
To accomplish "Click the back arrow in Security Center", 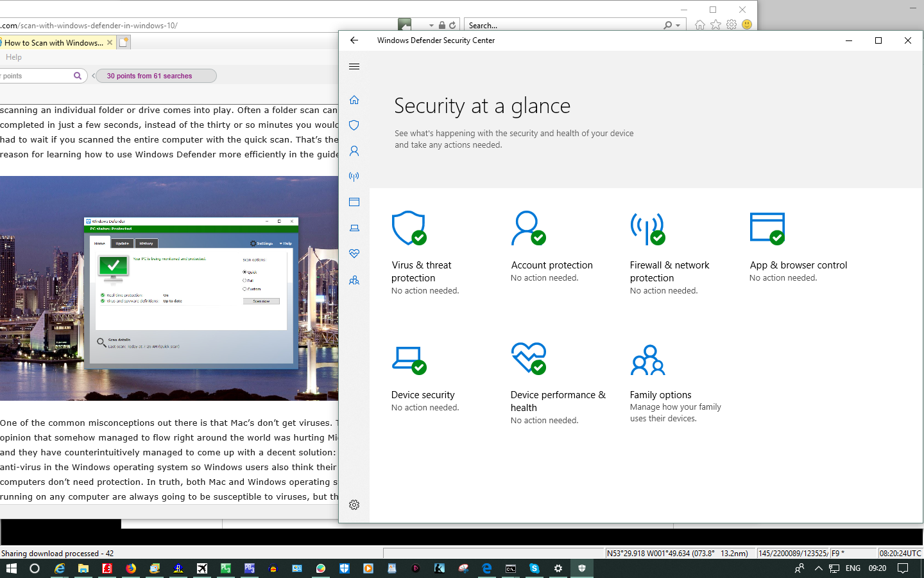I will point(354,40).
